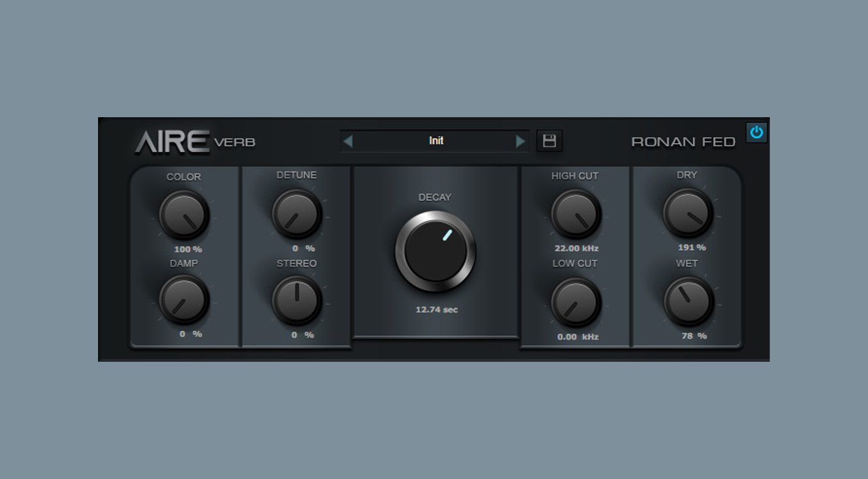Select the 22.00 kHz high cut value
Viewport: 868px width, 479px height.
[x=576, y=249]
